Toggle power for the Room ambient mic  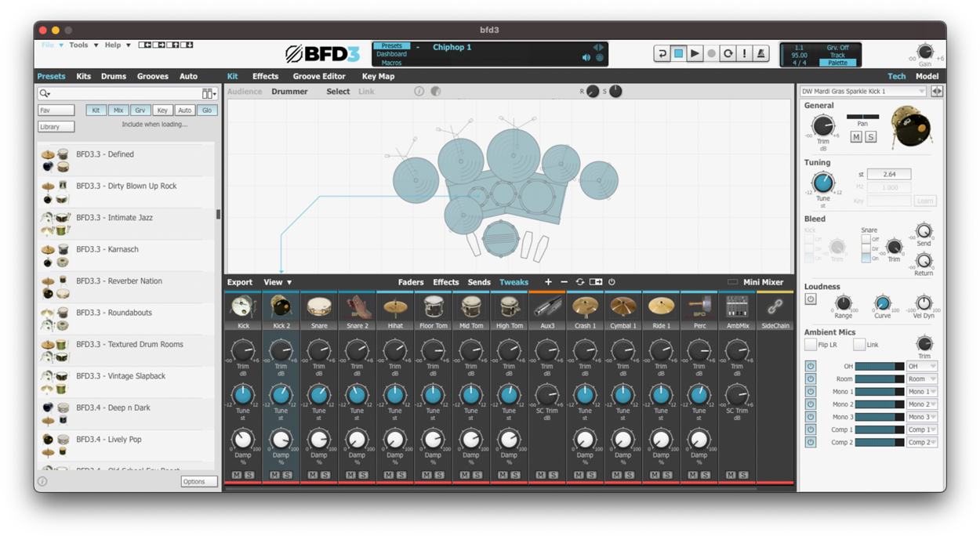tap(812, 378)
